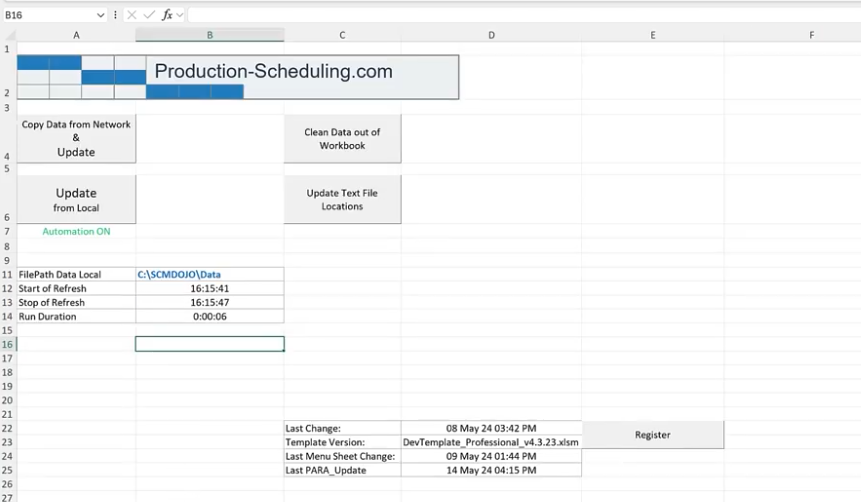The height and width of the screenshot is (502, 861).
Task: Open the Insert Function fx icon
Action: click(167, 15)
